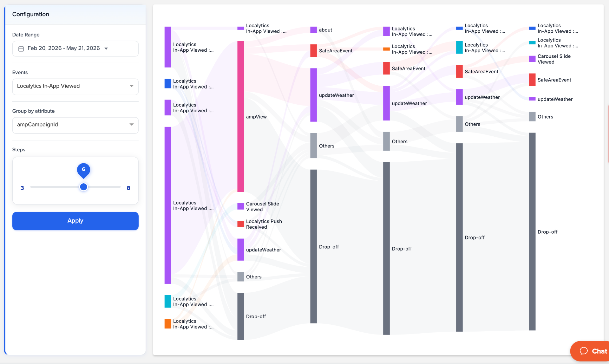
Task: Select the pink ampView node bar
Action: pos(241,116)
